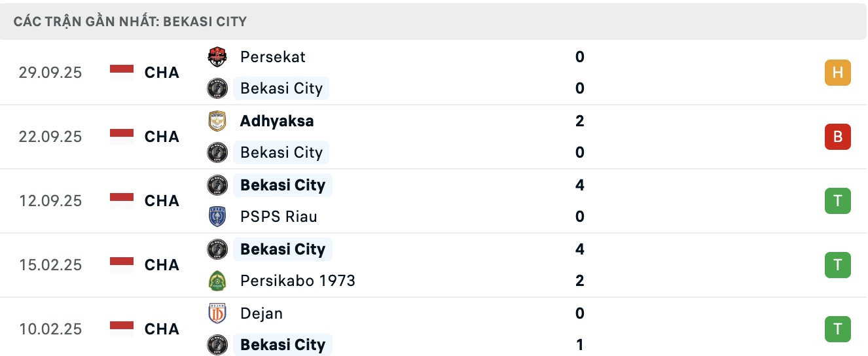This screenshot has height=356, width=868.
Task: Open the PSPS Riau team link
Action: tap(278, 217)
